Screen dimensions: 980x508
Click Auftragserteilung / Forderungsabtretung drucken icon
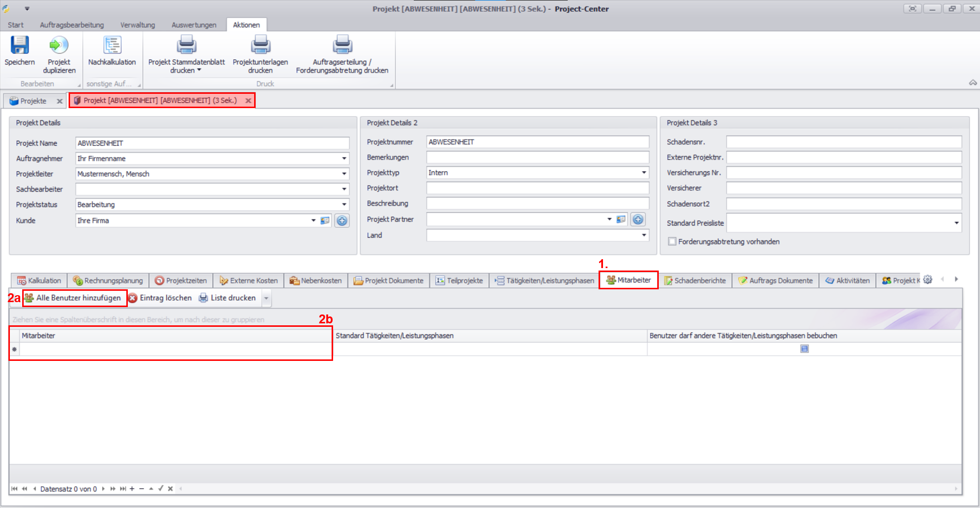tap(342, 46)
